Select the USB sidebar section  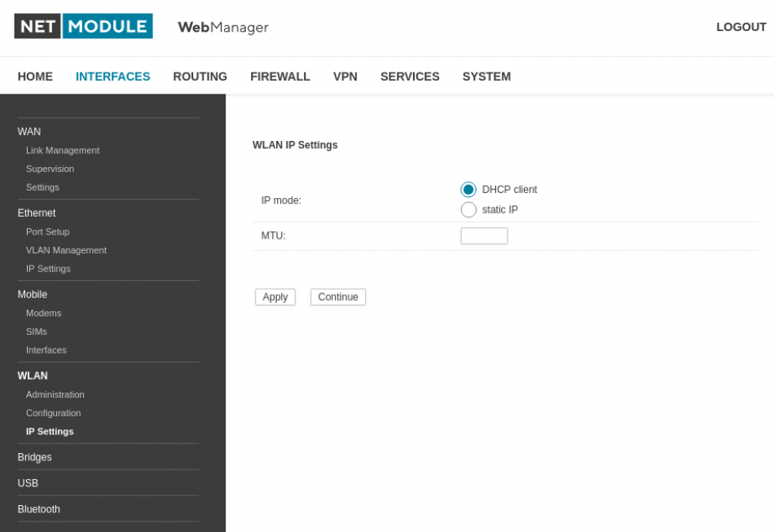coord(28,483)
